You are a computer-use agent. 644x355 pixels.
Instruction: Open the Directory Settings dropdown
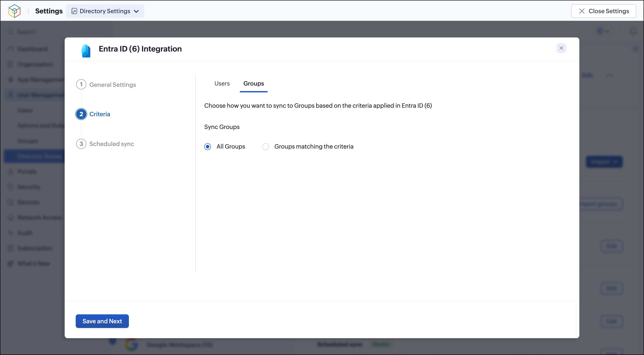[x=105, y=11]
